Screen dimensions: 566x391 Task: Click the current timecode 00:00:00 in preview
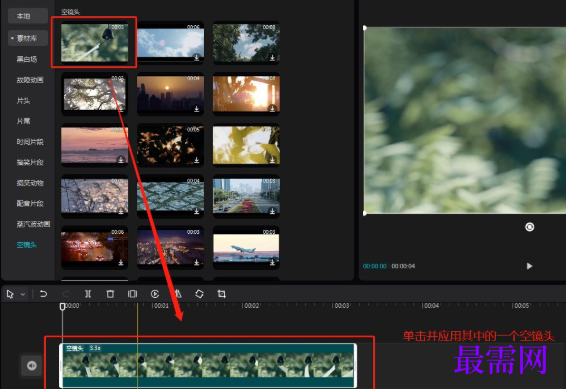click(375, 266)
